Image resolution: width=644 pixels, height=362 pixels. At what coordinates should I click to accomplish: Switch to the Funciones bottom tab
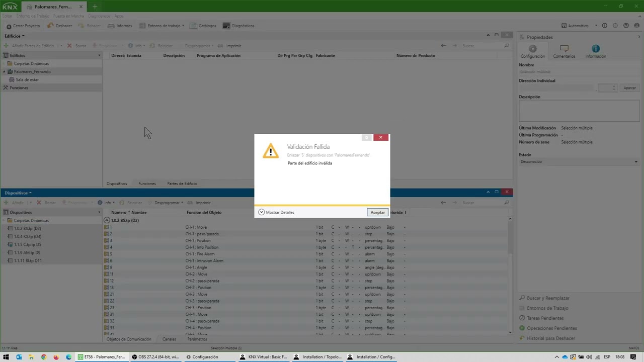pyautogui.click(x=147, y=184)
